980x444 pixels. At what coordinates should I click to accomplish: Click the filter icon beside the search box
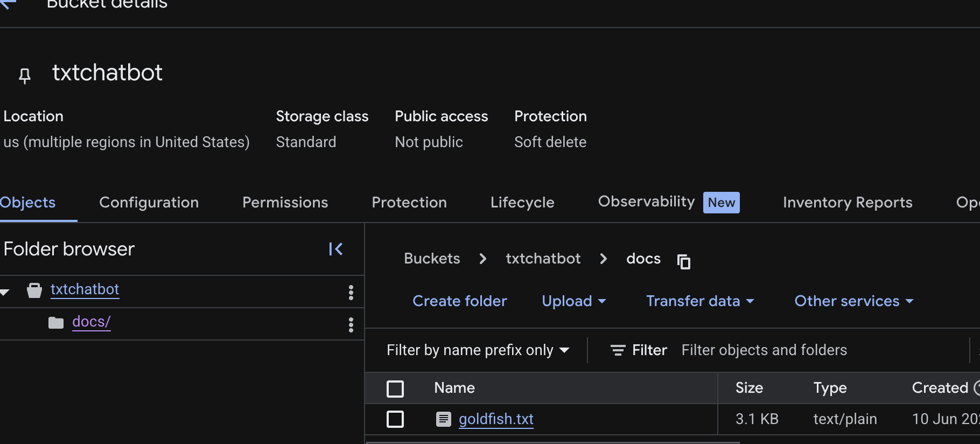click(617, 350)
